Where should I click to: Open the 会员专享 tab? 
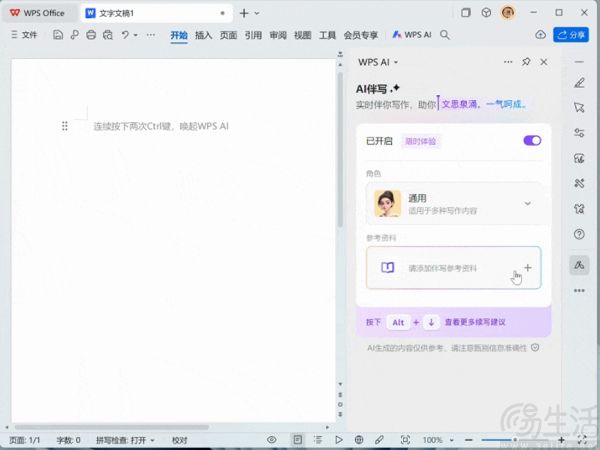(x=361, y=35)
